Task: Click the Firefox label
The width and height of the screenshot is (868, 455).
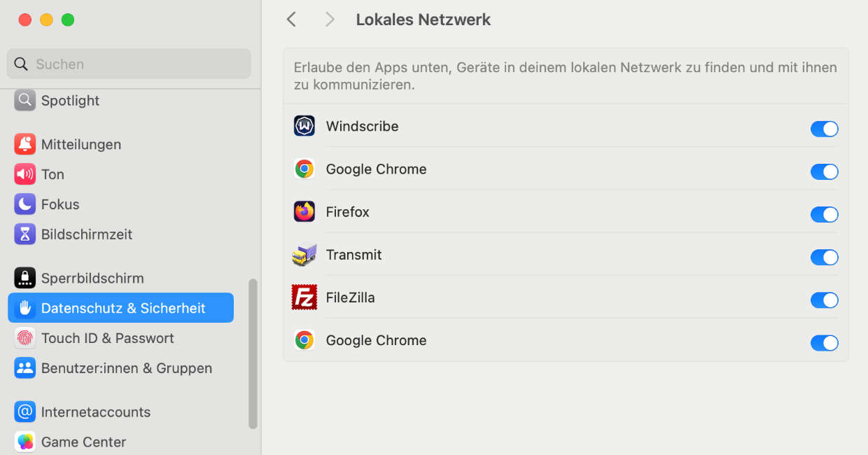Action: coord(347,212)
